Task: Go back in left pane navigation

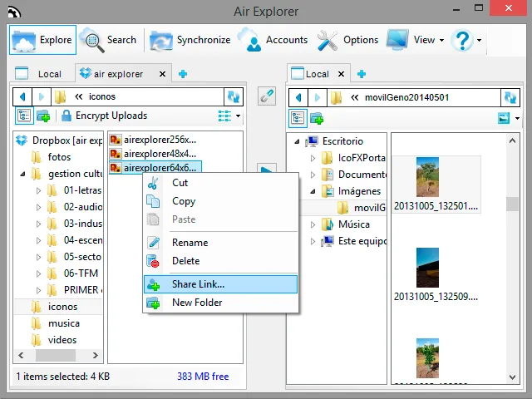Action: (x=22, y=96)
